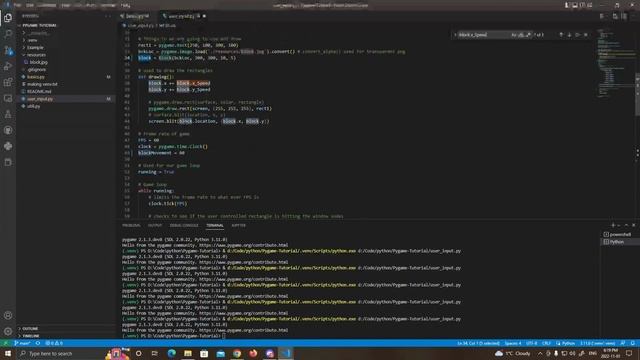This screenshot has height=360, width=640.
Task: Toggle Match Whole Word in find widget
Action: tap(521, 35)
